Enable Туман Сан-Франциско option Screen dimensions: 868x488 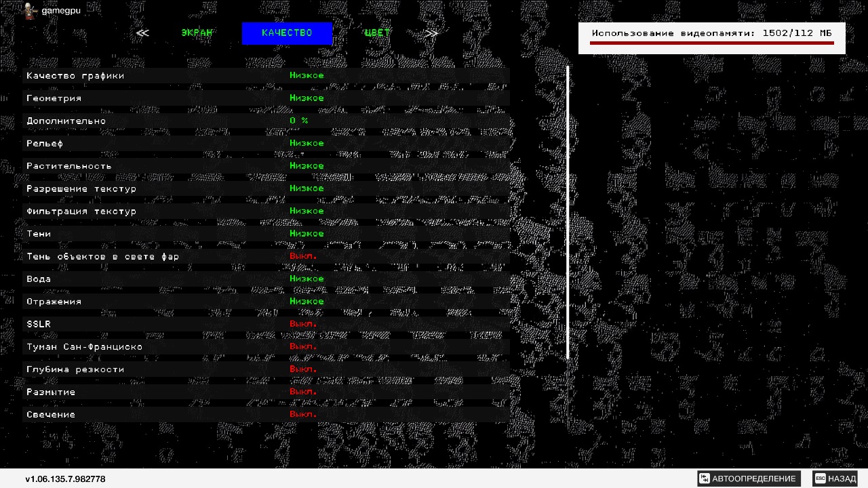click(x=266, y=346)
